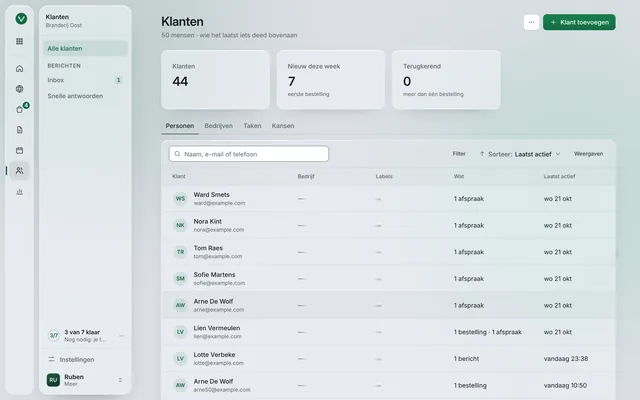Image resolution: width=640 pixels, height=400 pixels.
Task: Open the apps grid icon
Action: 20,41
